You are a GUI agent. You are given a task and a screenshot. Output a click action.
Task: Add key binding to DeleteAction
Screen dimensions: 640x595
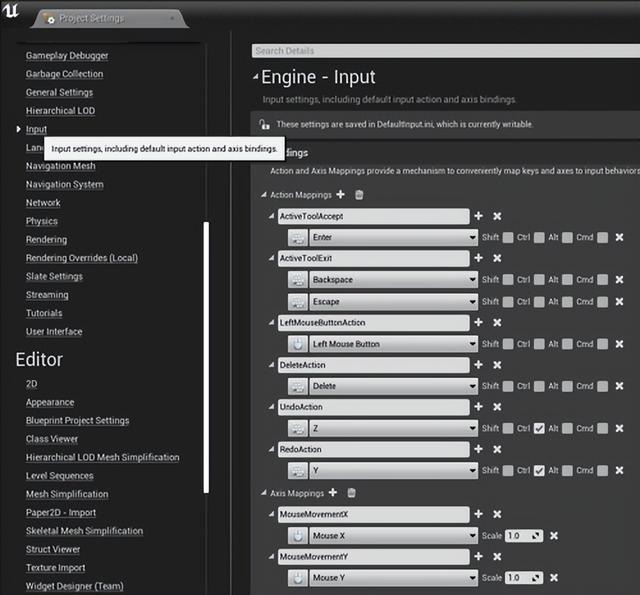479,365
